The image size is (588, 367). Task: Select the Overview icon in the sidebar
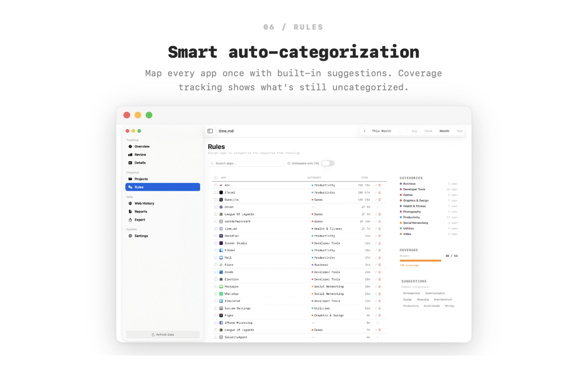(130, 146)
